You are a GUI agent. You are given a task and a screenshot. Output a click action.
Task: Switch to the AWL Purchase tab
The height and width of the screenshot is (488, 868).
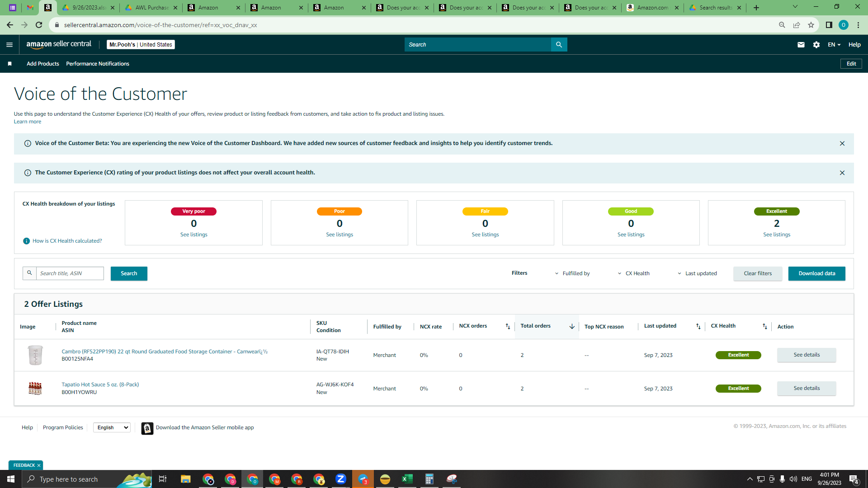click(x=151, y=8)
